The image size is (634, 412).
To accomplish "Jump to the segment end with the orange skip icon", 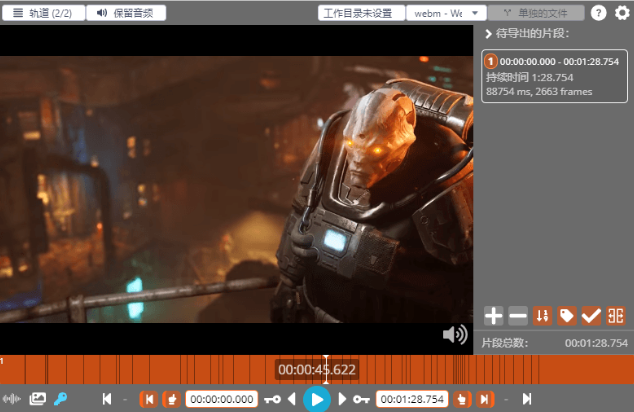I will click(485, 399).
